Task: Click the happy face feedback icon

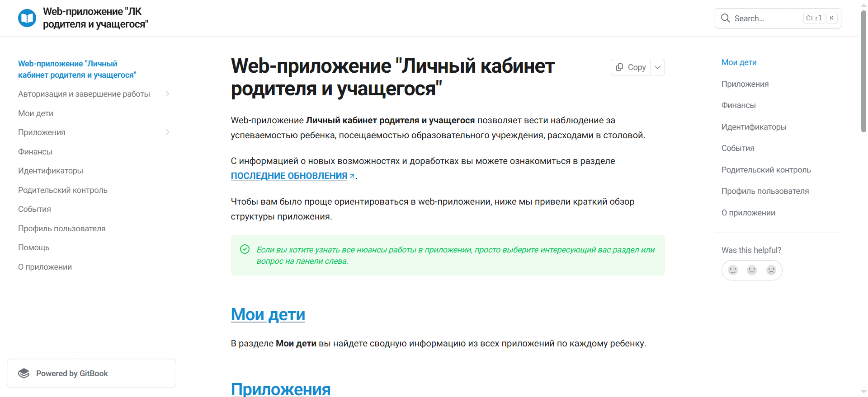Action: pos(733,270)
